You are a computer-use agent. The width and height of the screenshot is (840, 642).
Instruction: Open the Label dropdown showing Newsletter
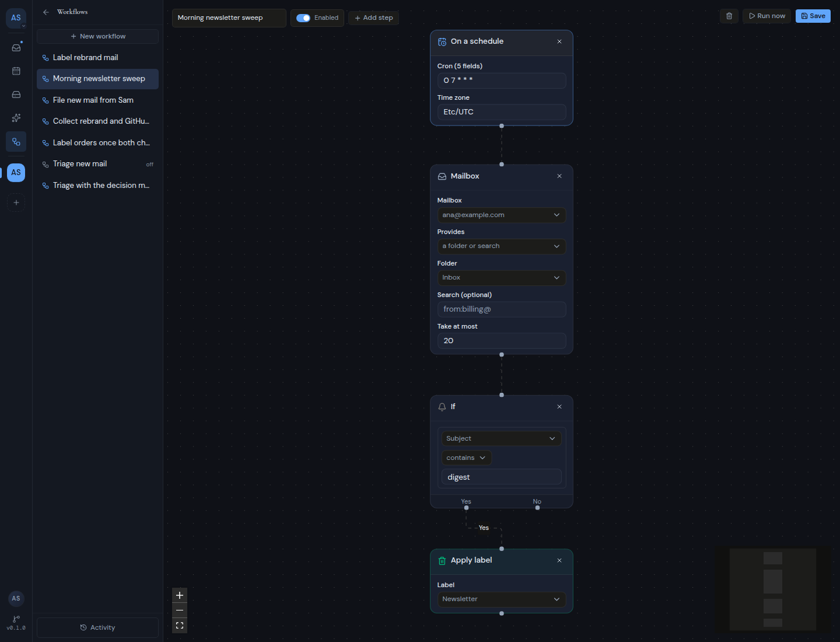(502, 599)
